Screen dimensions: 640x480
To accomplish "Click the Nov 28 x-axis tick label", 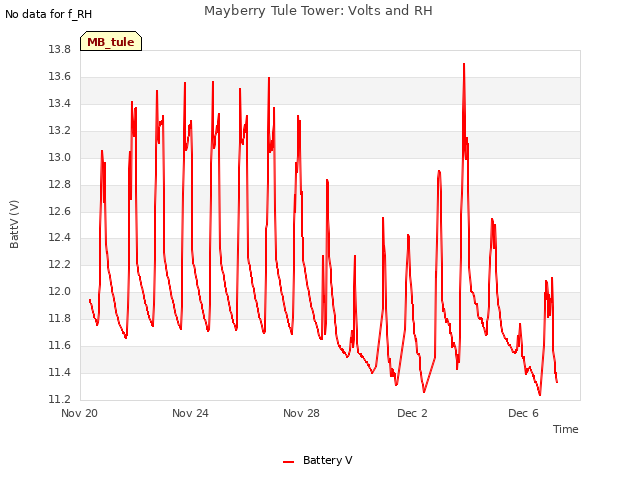I will [301, 413].
